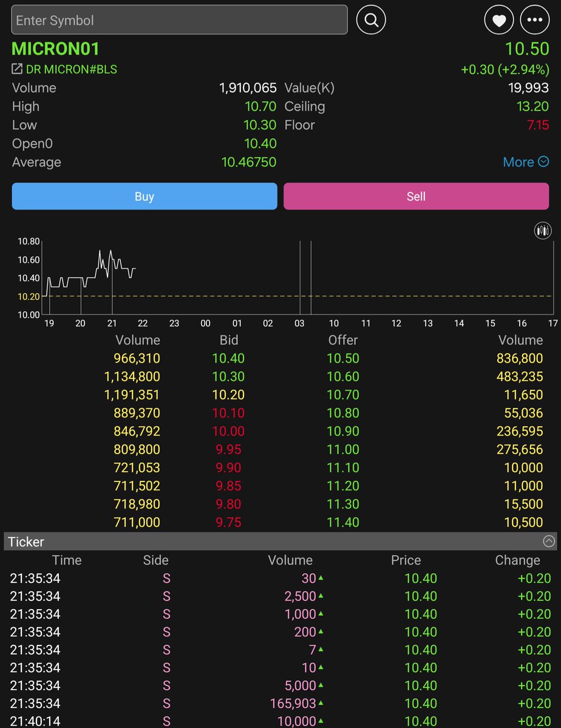Click the change +0.30 (+2.94%)
The image size is (561, 728).
click(x=505, y=69)
